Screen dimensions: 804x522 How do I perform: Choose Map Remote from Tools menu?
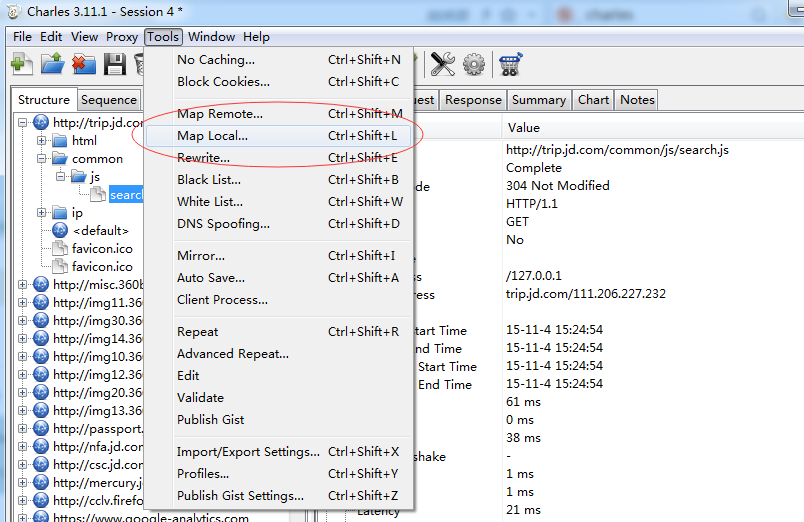(x=278, y=114)
